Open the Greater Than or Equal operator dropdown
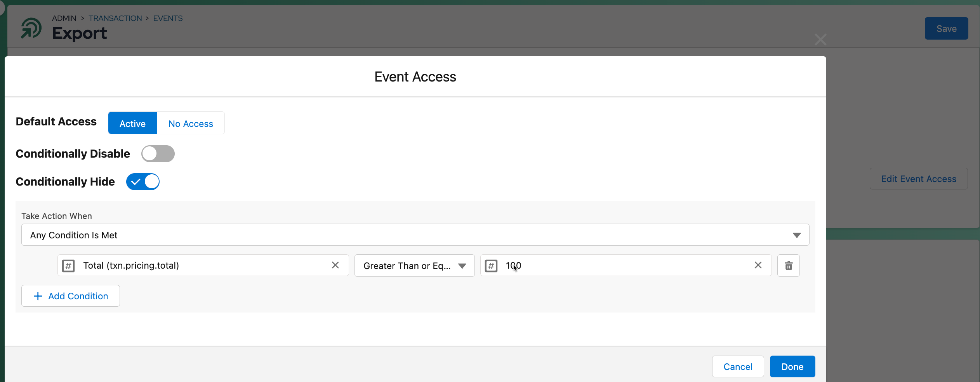This screenshot has height=382, width=980. [x=414, y=266]
